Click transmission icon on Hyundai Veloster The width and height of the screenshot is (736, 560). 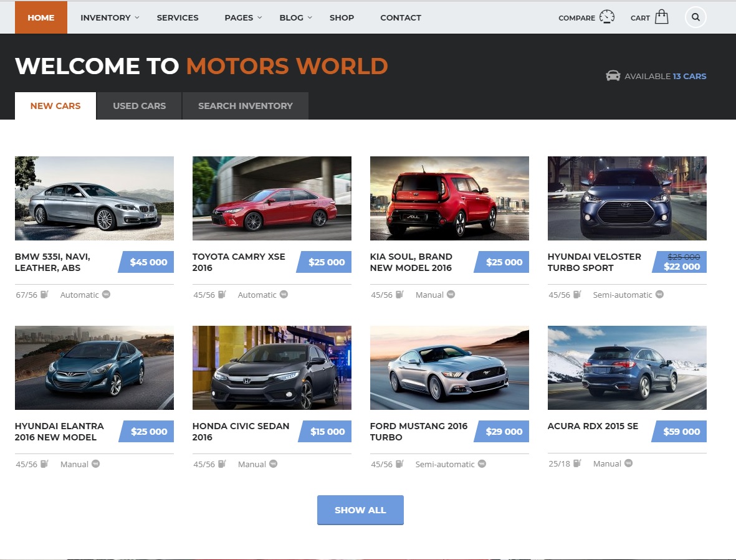click(659, 295)
